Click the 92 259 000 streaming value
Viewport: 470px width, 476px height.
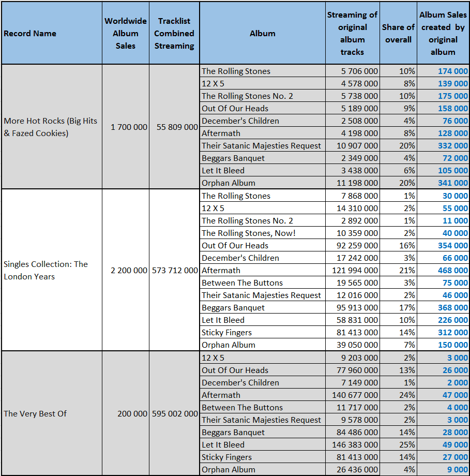[357, 246]
